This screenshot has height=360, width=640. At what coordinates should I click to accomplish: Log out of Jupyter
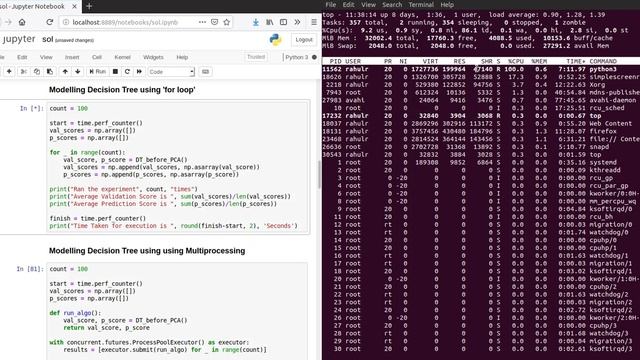tap(304, 40)
